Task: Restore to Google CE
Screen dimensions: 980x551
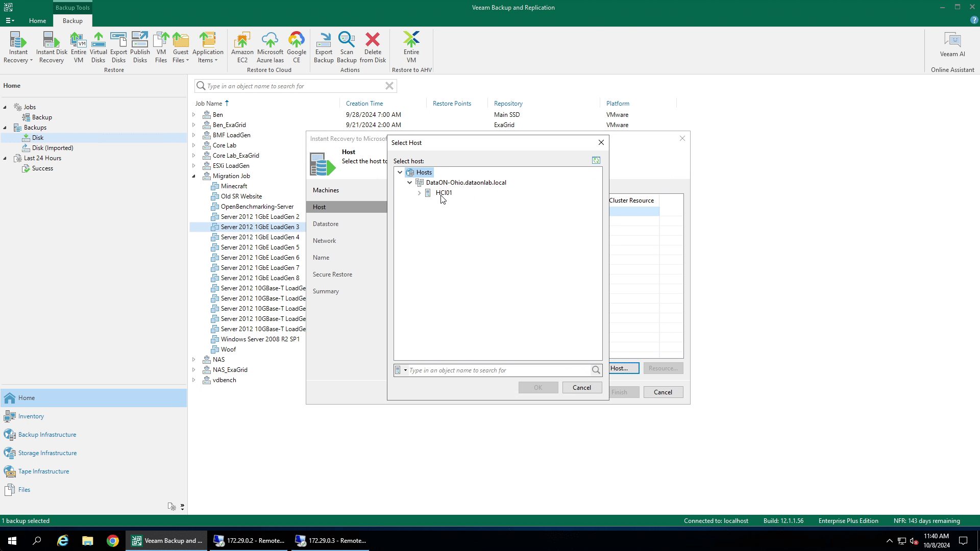Action: click(297, 47)
